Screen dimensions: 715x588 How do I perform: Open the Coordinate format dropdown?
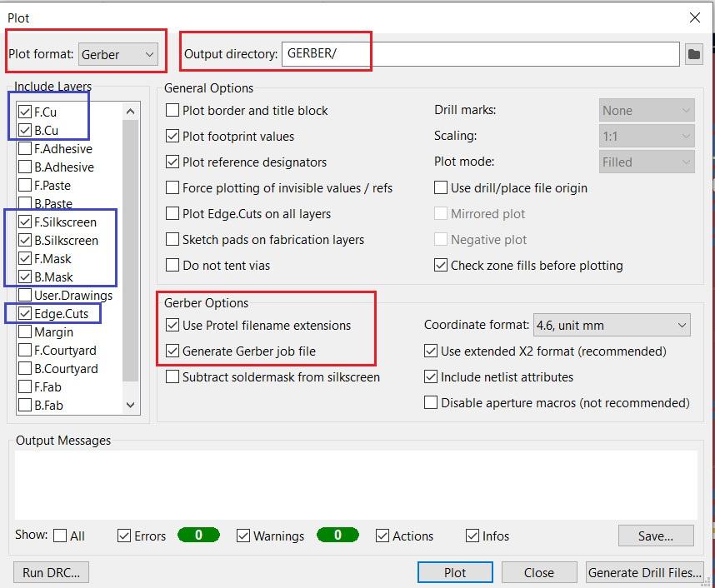click(612, 325)
